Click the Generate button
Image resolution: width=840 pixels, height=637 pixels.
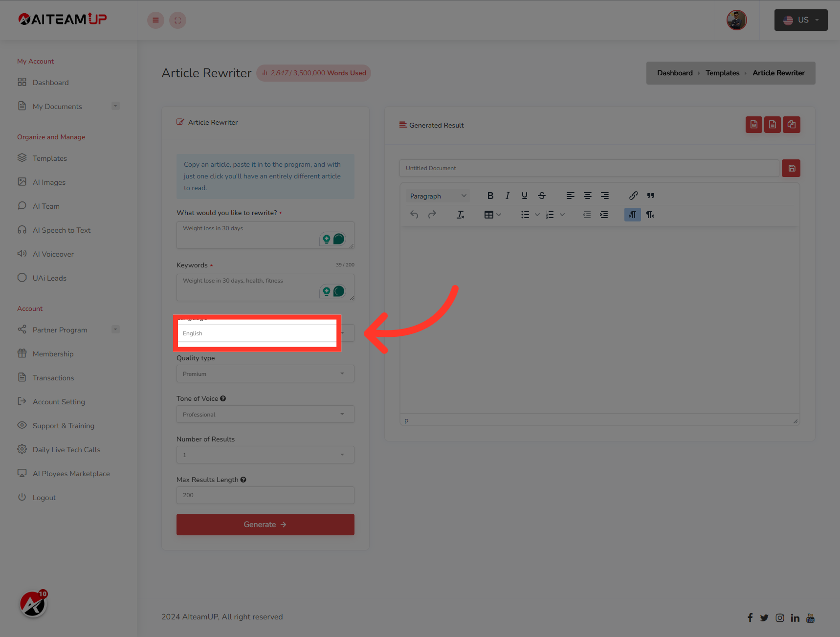pyautogui.click(x=265, y=524)
